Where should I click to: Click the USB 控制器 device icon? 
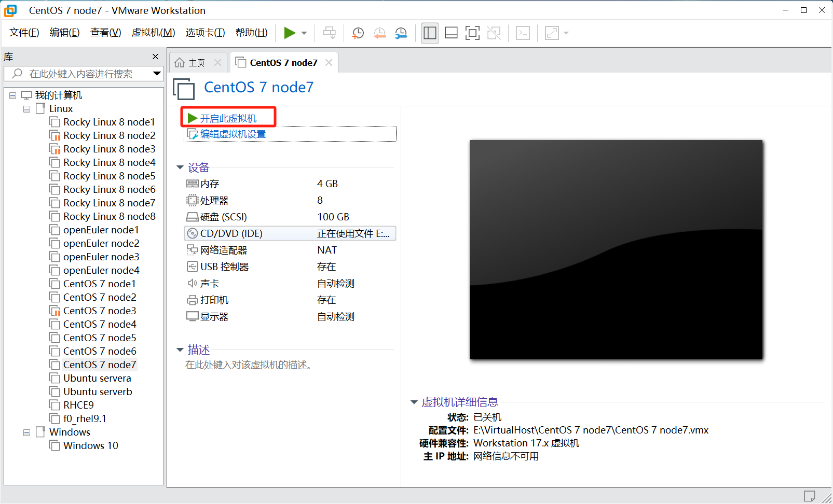tap(193, 267)
